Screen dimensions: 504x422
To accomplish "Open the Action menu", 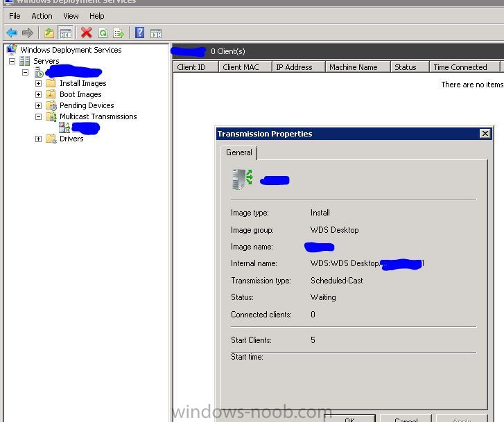I will click(42, 16).
